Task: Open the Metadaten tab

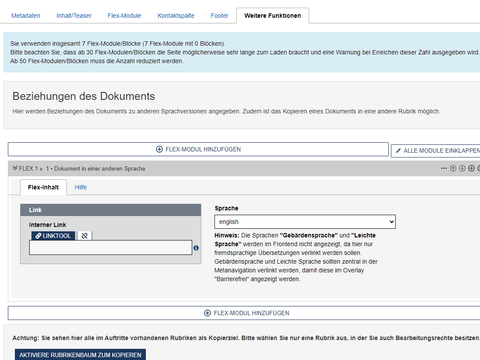Action: click(26, 16)
